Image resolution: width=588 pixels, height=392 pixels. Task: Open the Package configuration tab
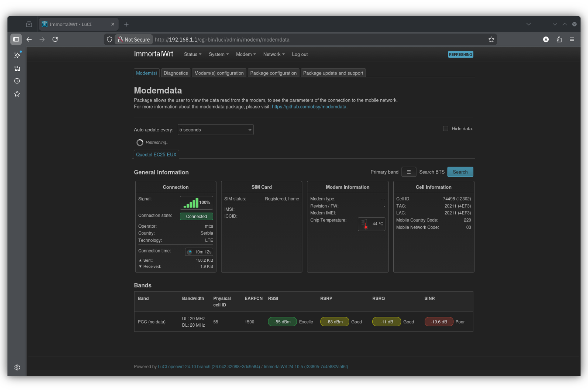point(273,73)
